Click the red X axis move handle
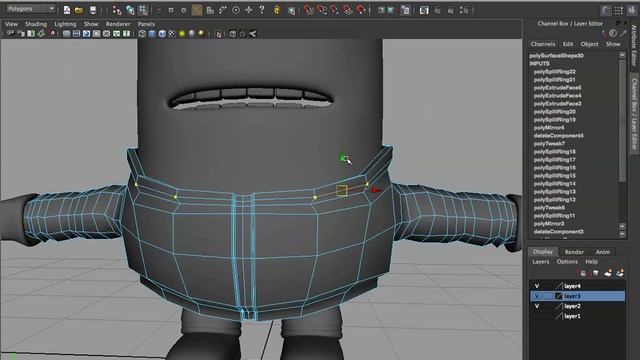Image resolution: width=640 pixels, height=360 pixels. coord(376,190)
